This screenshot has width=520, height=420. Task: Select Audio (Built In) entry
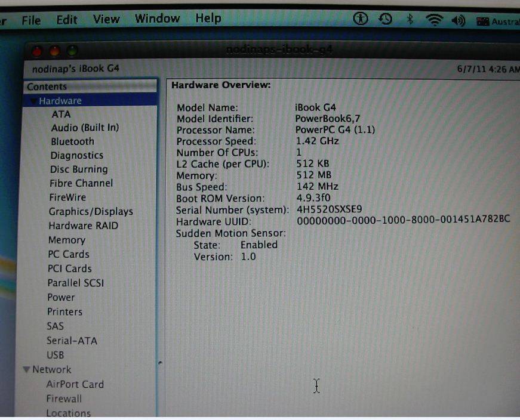click(85, 128)
